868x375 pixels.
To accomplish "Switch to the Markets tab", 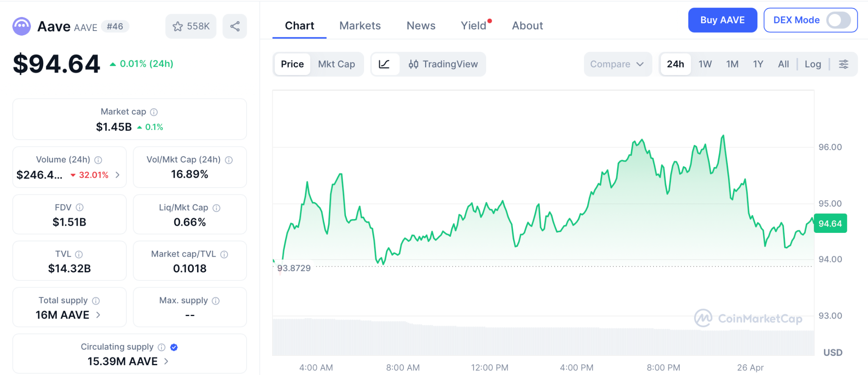I will pos(360,26).
